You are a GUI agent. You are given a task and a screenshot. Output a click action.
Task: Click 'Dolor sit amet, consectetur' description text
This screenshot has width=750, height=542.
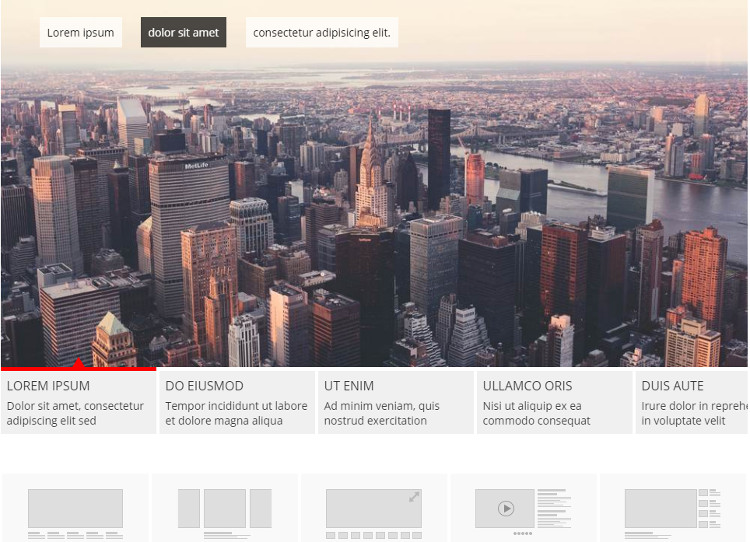point(75,406)
